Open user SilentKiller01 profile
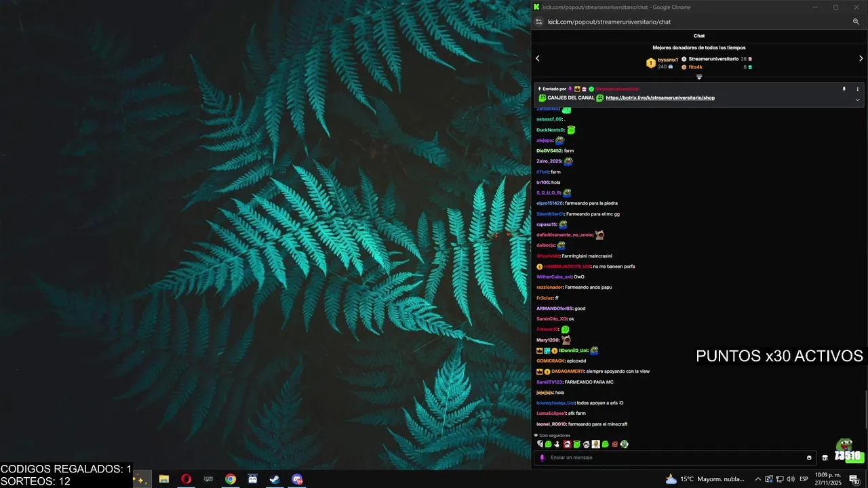The image size is (868, 488). (550, 213)
